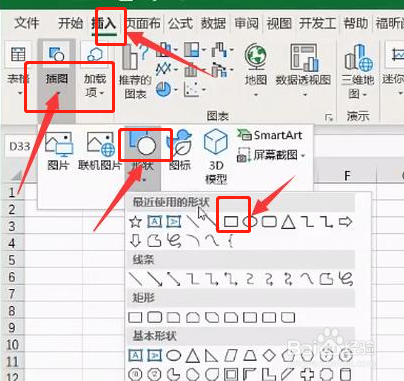Pick the star in recently used shapes

coord(135,221)
